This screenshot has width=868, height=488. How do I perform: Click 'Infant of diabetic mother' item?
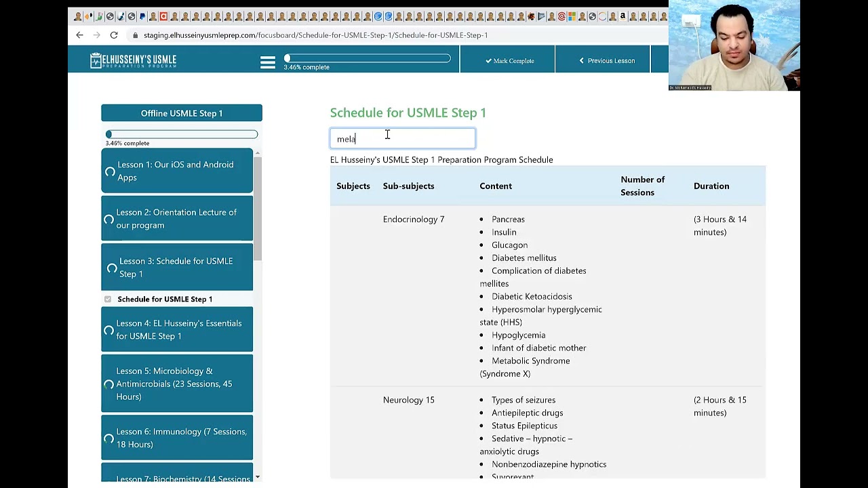click(539, 348)
